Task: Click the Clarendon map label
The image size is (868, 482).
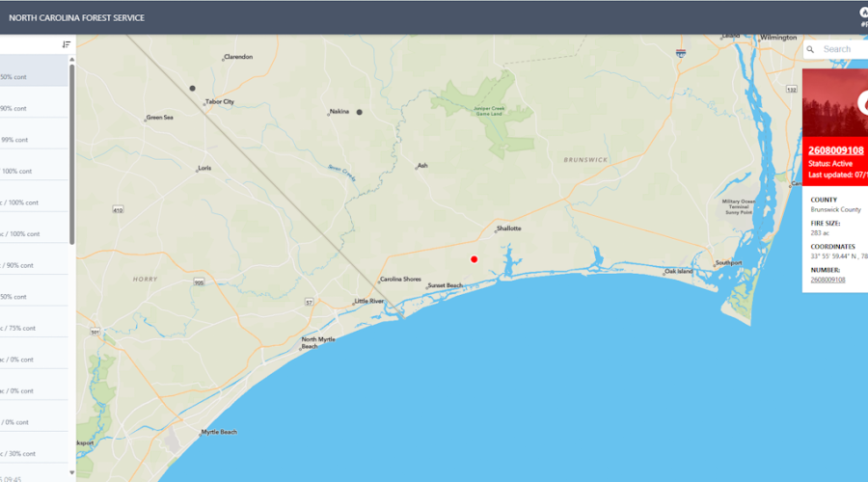Action: pyautogui.click(x=238, y=57)
